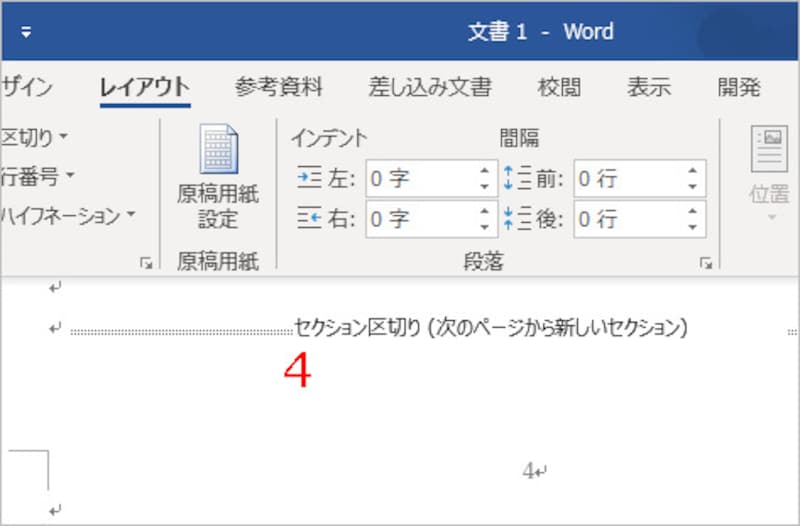Click the left indent icon
Viewport: 800px width, 526px height.
tap(305, 179)
